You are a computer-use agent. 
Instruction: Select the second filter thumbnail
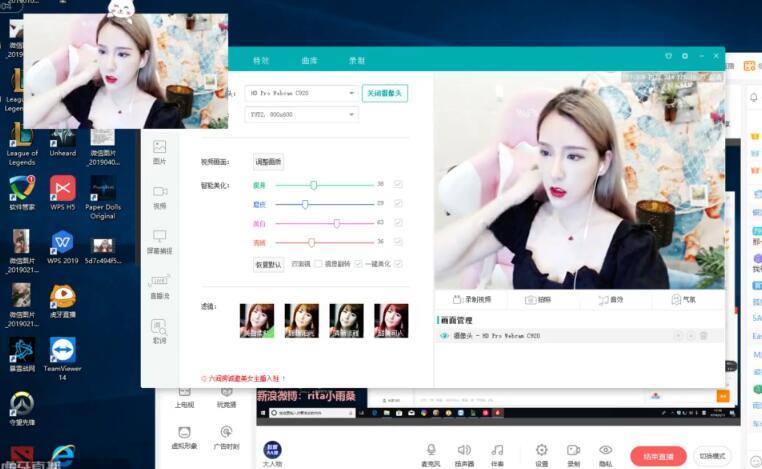pyautogui.click(x=302, y=320)
